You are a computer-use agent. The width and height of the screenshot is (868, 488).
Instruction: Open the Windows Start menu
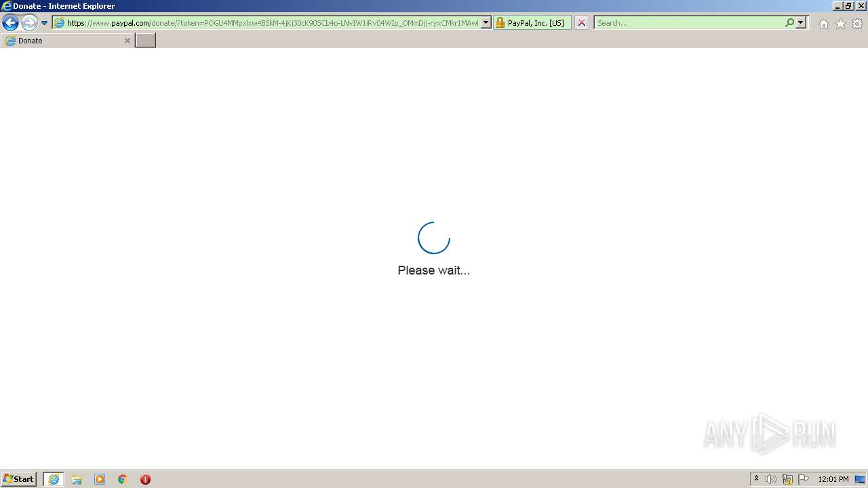pos(19,479)
